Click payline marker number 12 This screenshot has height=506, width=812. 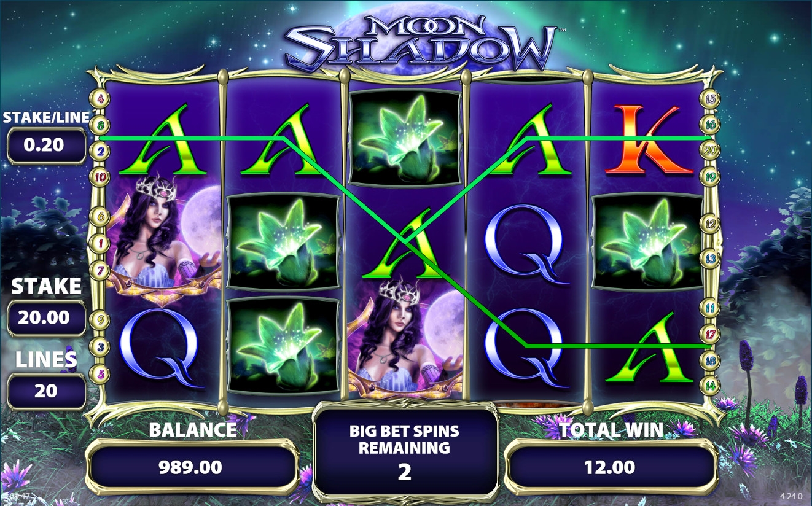(711, 224)
